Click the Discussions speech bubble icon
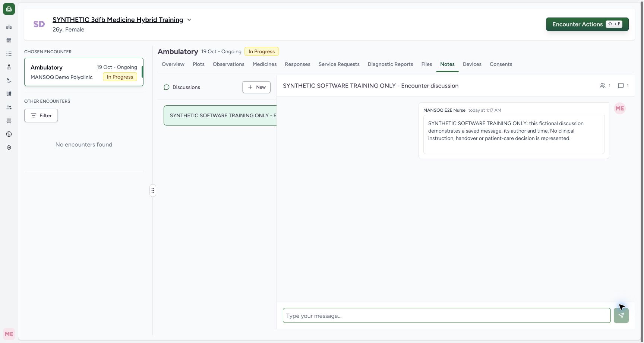The height and width of the screenshot is (343, 644). (x=167, y=87)
